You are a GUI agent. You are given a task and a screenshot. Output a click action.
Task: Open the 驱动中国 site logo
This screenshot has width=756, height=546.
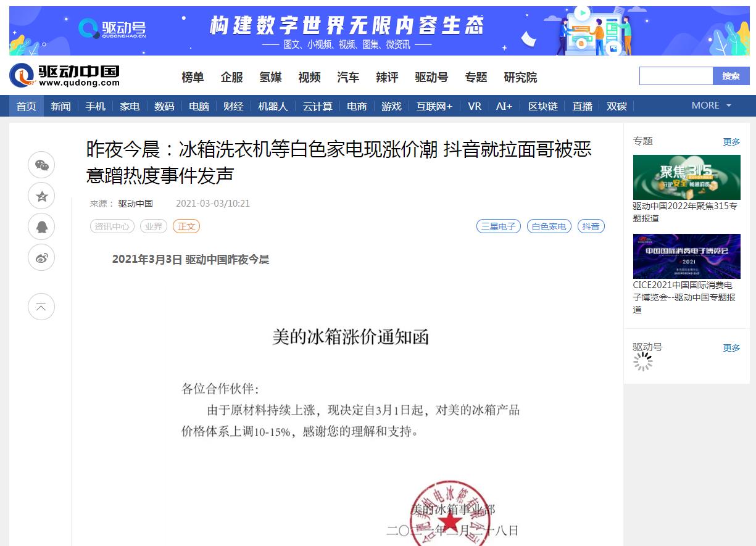(64, 76)
